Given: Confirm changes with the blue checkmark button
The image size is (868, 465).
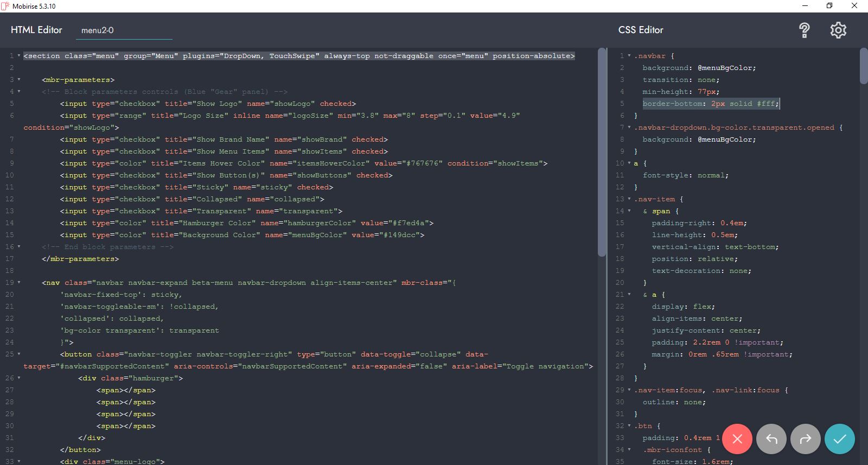Looking at the screenshot, I should (x=839, y=439).
